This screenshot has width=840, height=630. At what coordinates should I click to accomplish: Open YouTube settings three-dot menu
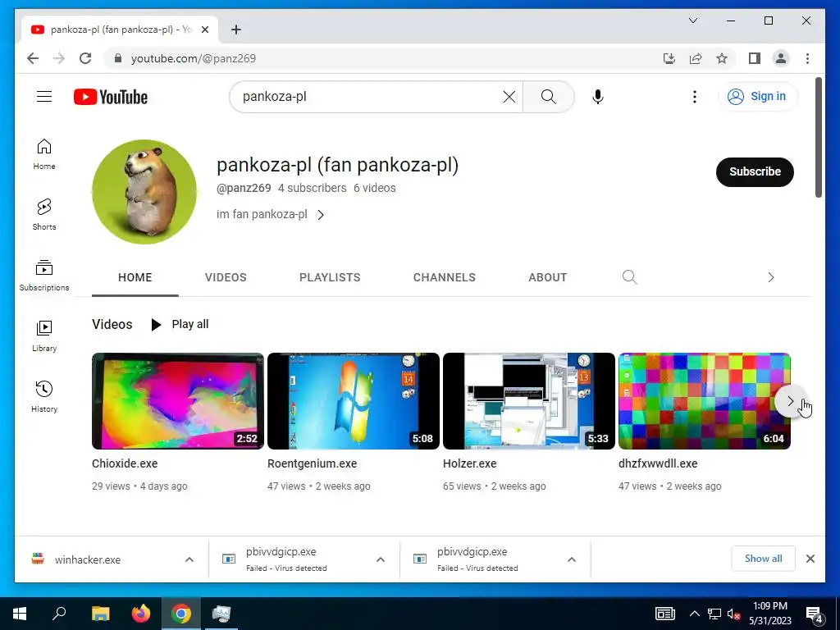click(694, 97)
